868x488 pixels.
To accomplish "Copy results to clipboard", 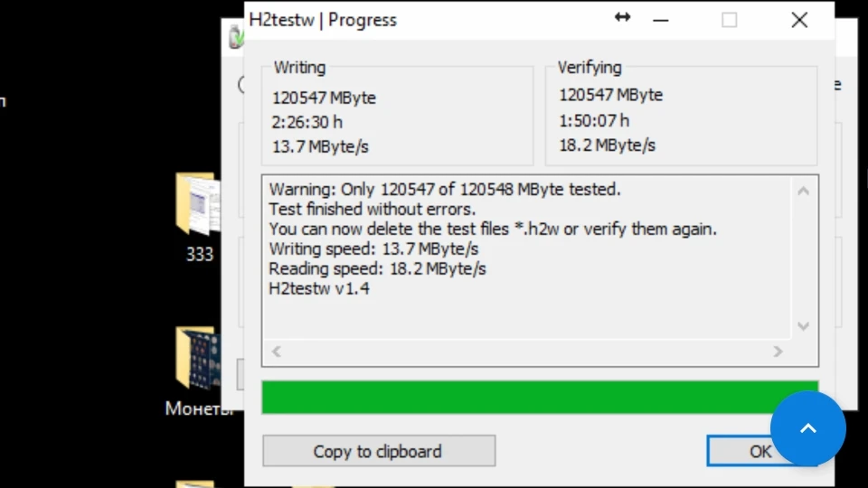I will pos(379,451).
